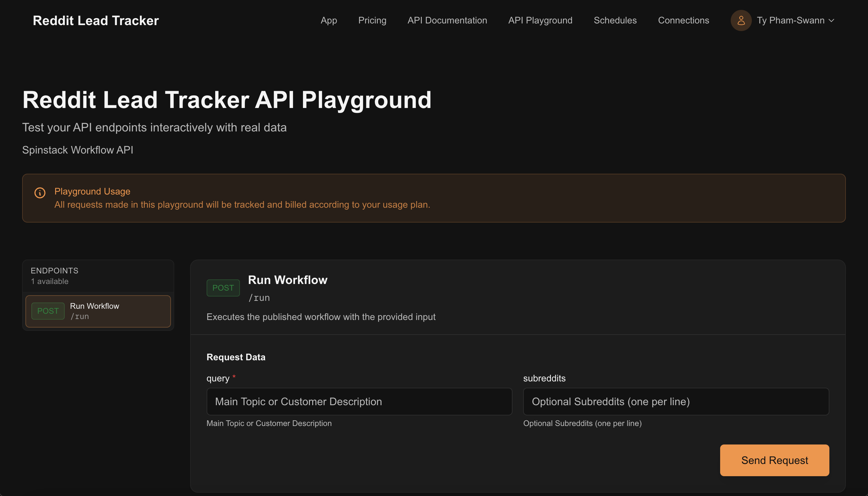868x496 pixels.
Task: Switch to the Schedules section
Action: tap(615, 20)
